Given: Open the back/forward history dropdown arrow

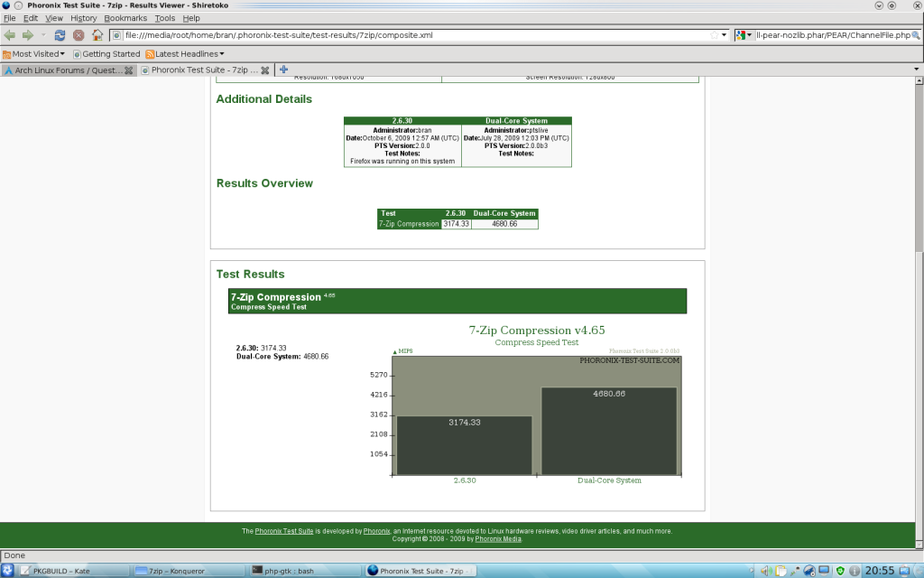Looking at the screenshot, I should pos(43,35).
